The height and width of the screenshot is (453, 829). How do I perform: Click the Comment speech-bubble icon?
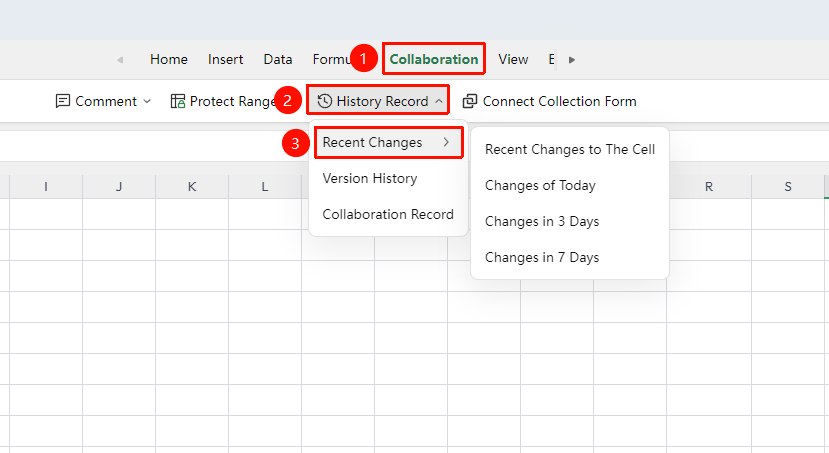click(x=62, y=101)
